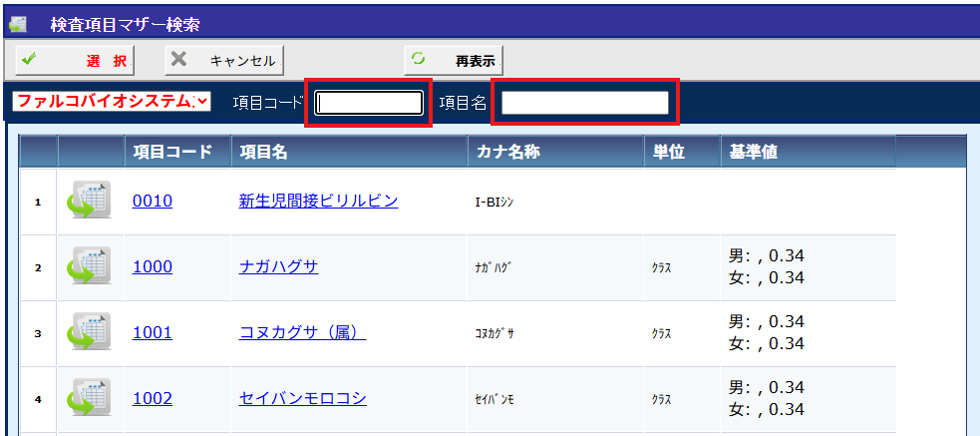Viewport: 980px width, 436px height.
Task: Open the ファルコバイオシステム dropdown
Action: click(x=112, y=101)
